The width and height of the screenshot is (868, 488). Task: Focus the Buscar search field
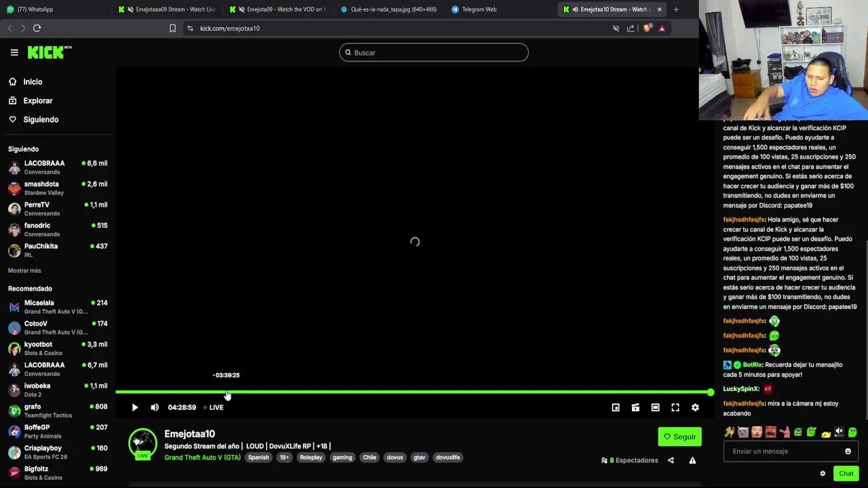(x=434, y=53)
